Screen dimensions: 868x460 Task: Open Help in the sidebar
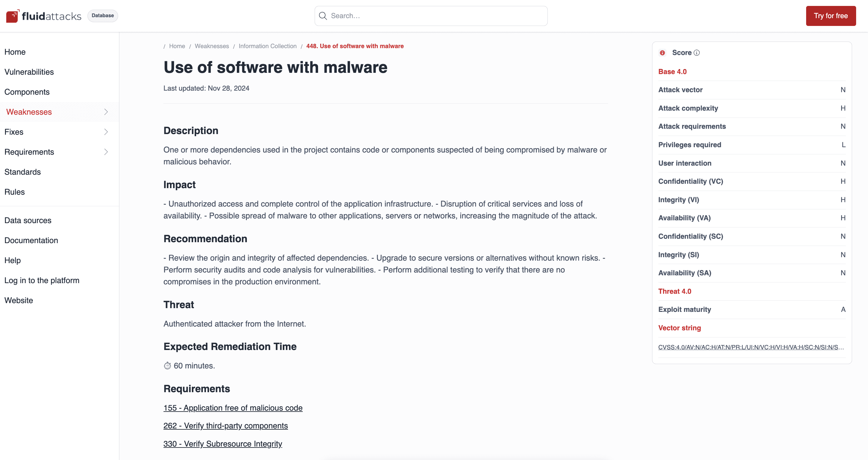pyautogui.click(x=12, y=261)
